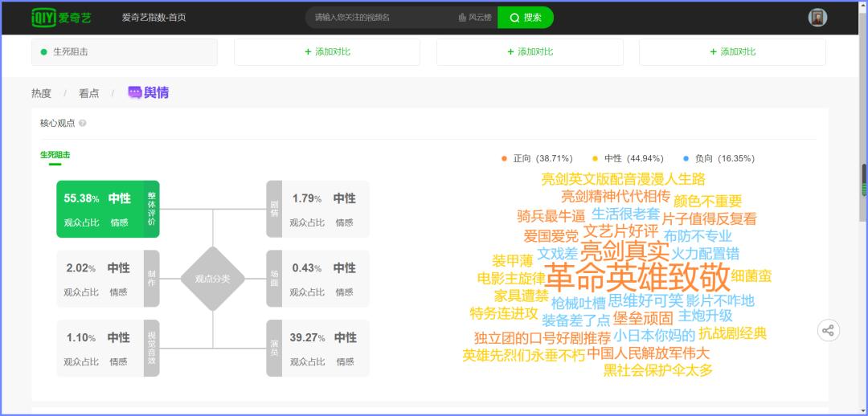The width and height of the screenshot is (868, 416).
Task: Click the video name search field
Action: tap(382, 18)
